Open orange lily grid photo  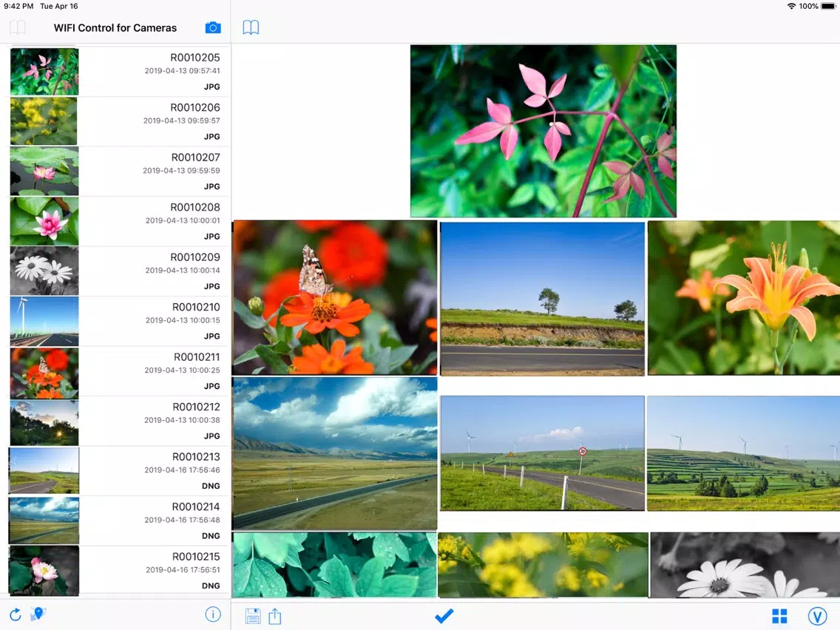(x=744, y=298)
